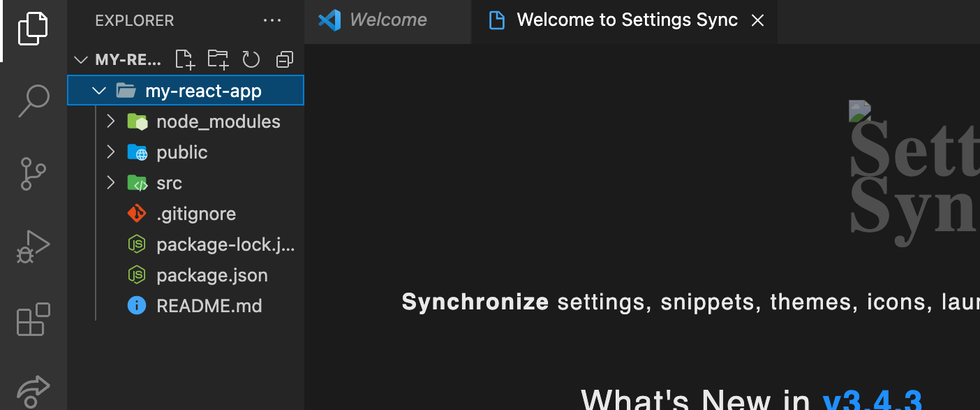The height and width of the screenshot is (410, 980).
Task: Open the README.md file
Action: pos(186,306)
